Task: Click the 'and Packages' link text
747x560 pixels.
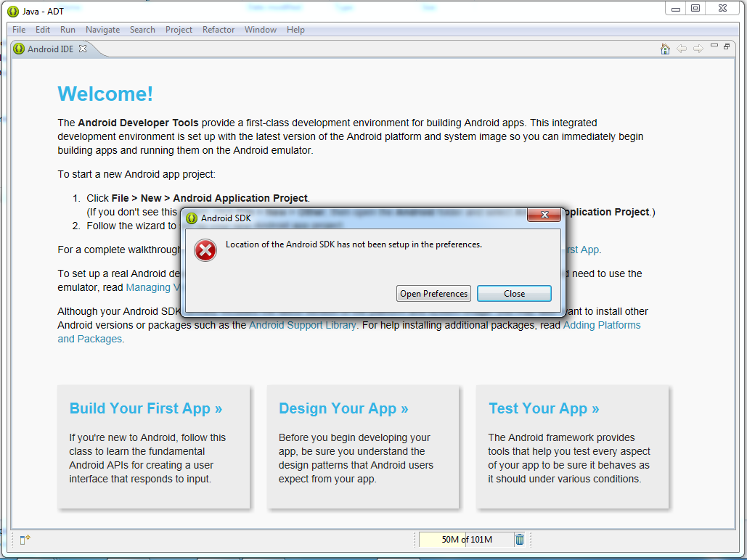Action: point(89,339)
